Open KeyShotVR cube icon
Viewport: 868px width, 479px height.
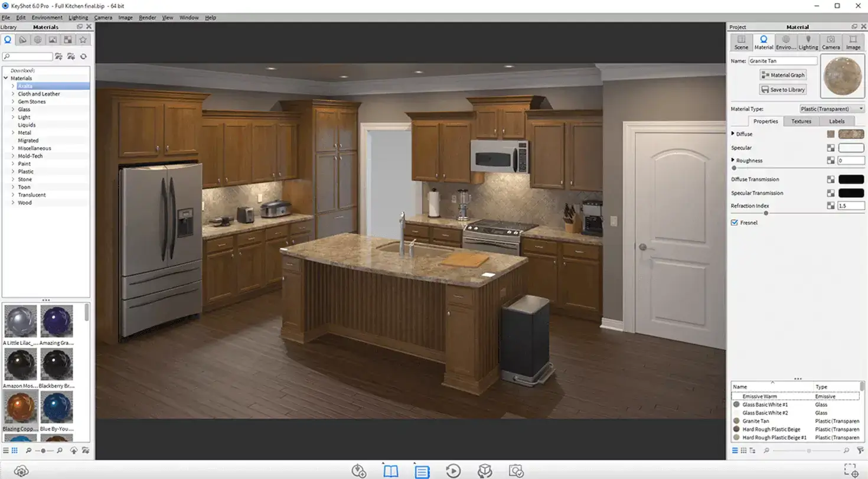pos(485,471)
